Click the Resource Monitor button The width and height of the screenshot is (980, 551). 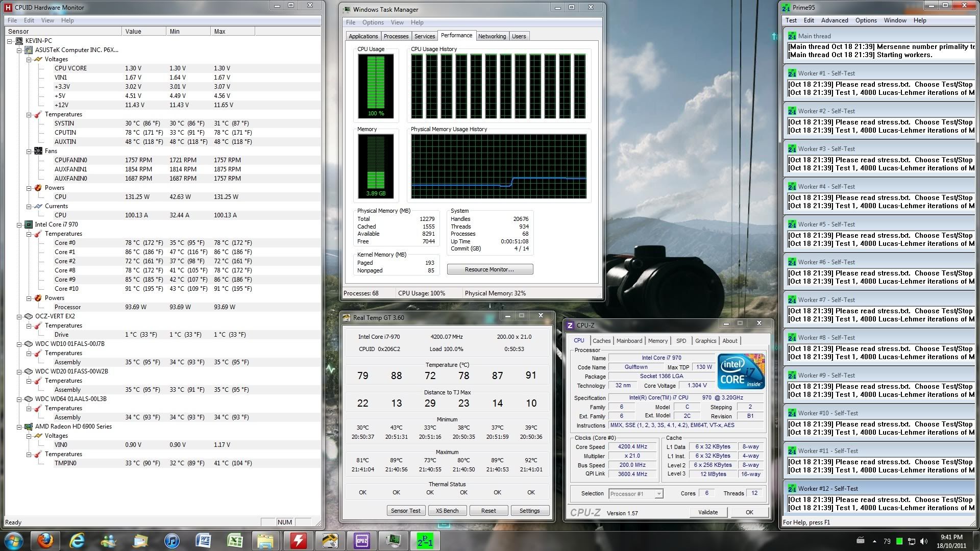[490, 269]
